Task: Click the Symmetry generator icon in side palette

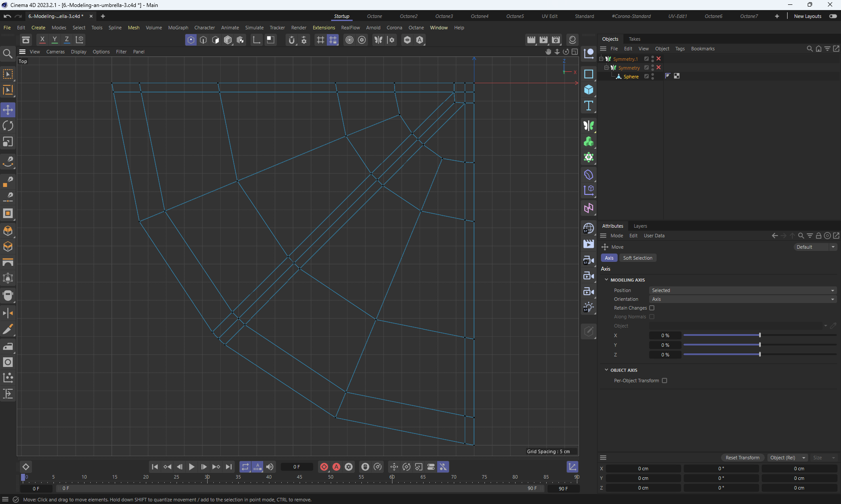Action: point(589,126)
